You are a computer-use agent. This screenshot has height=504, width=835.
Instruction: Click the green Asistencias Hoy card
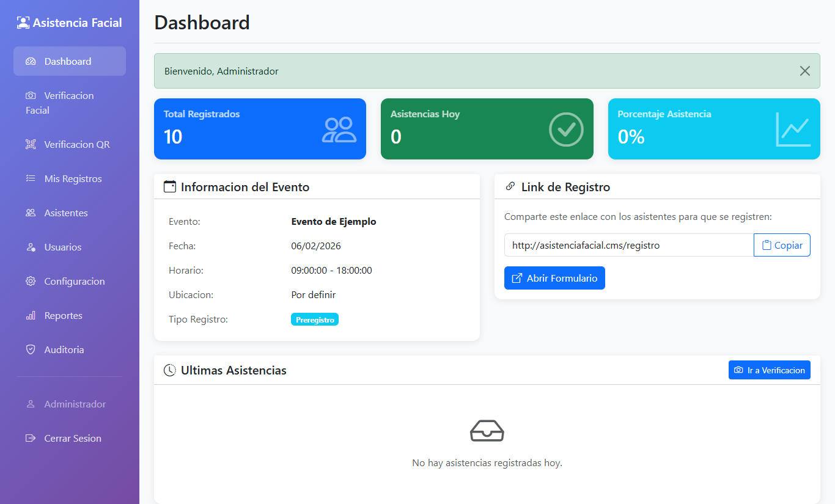487,129
